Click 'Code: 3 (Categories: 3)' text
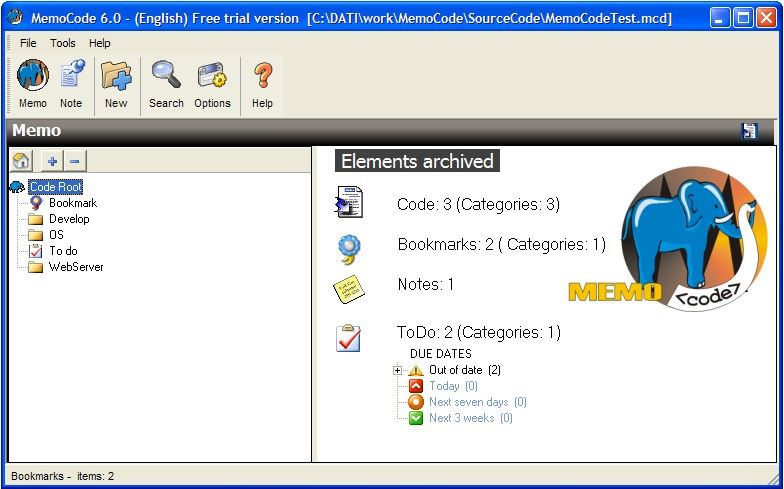784x489 pixels. [478, 204]
